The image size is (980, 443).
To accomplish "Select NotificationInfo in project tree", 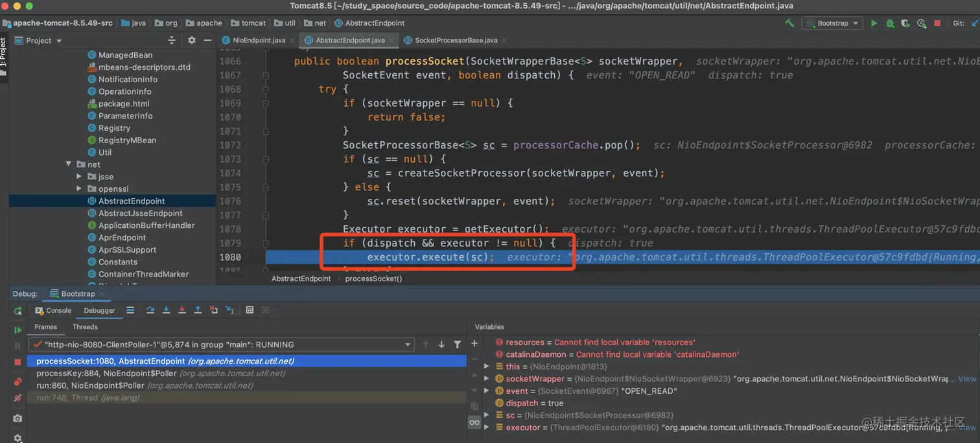I will coord(128,80).
